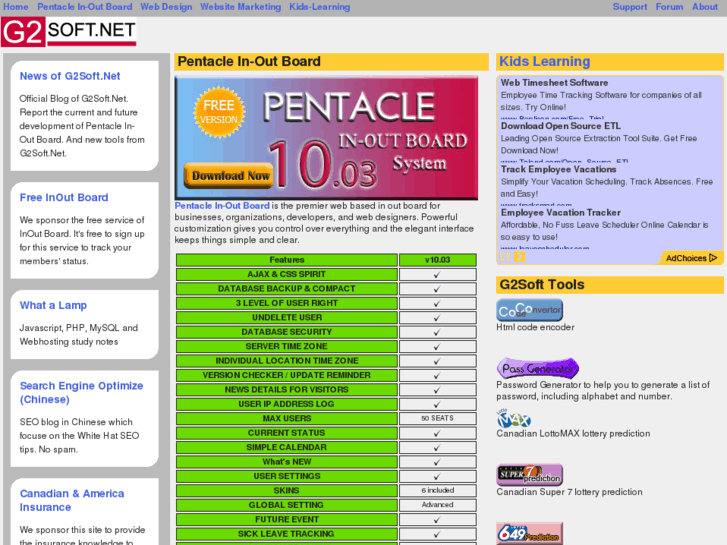Open News of G2Soft.Net link
The width and height of the screenshot is (727, 545).
coord(70,76)
